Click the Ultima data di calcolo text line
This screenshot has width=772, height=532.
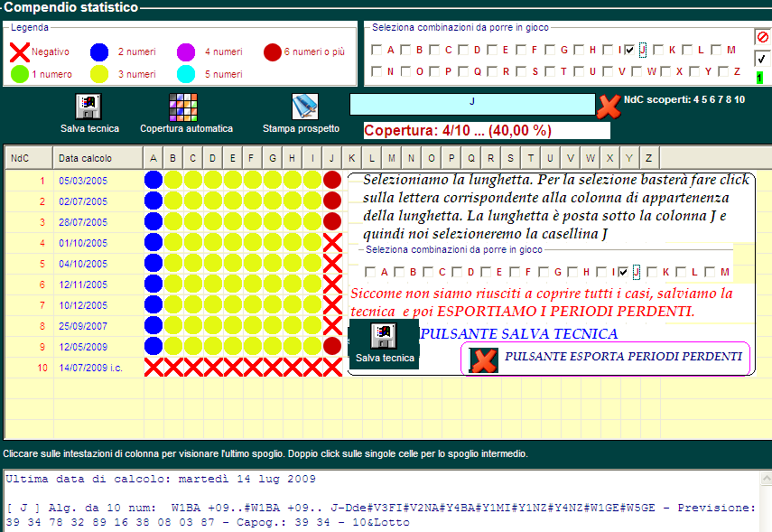pyautogui.click(x=161, y=479)
